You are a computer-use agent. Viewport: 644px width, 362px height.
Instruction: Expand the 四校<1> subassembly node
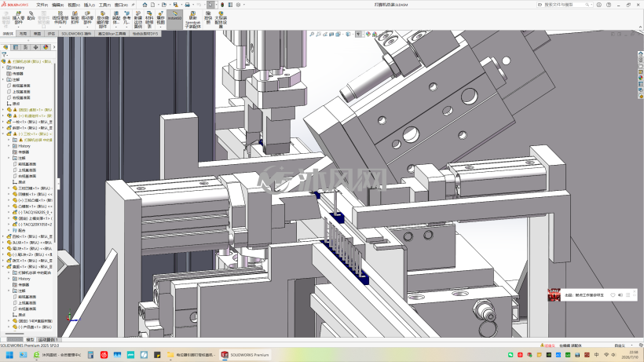[3, 236]
